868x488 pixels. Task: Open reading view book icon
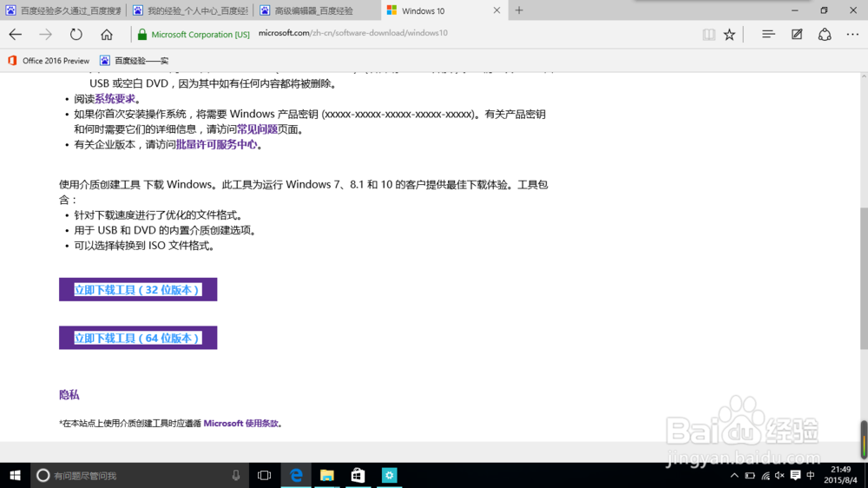pos(708,35)
